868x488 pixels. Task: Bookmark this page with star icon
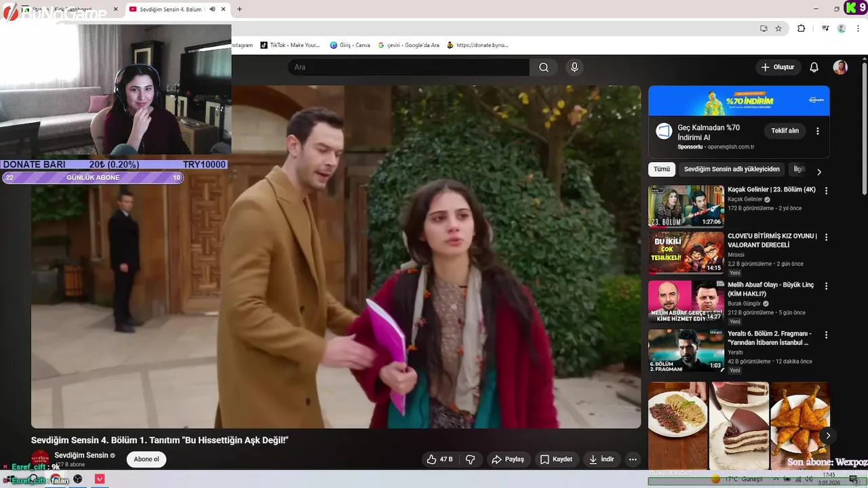coord(778,28)
